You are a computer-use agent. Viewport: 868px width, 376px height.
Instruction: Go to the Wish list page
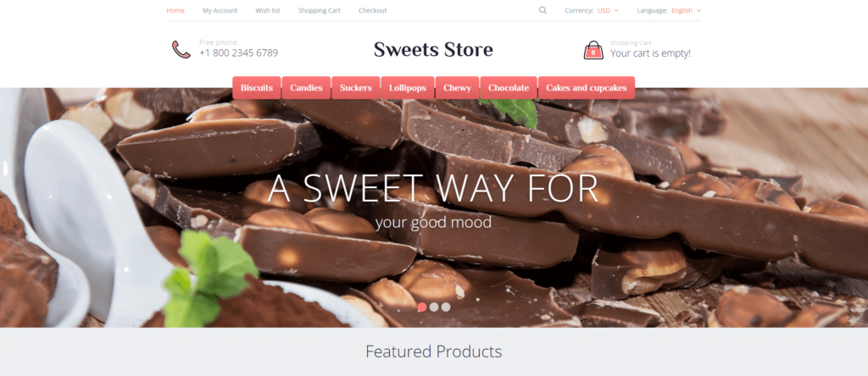pos(268,10)
